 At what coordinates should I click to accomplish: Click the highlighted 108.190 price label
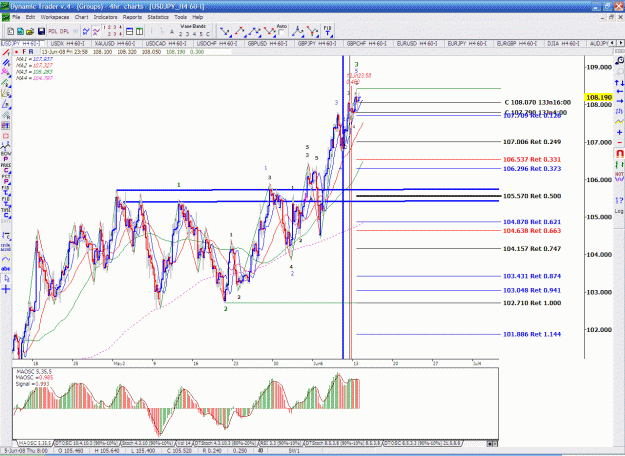click(x=599, y=97)
